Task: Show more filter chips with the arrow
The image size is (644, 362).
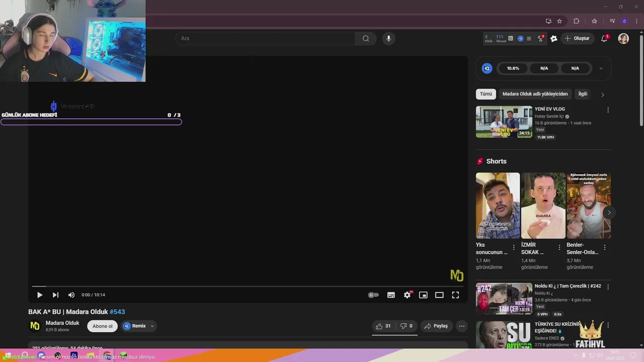Action: pyautogui.click(x=602, y=95)
